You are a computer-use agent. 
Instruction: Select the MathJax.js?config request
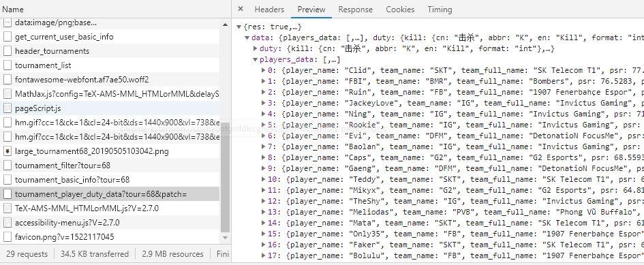point(110,94)
